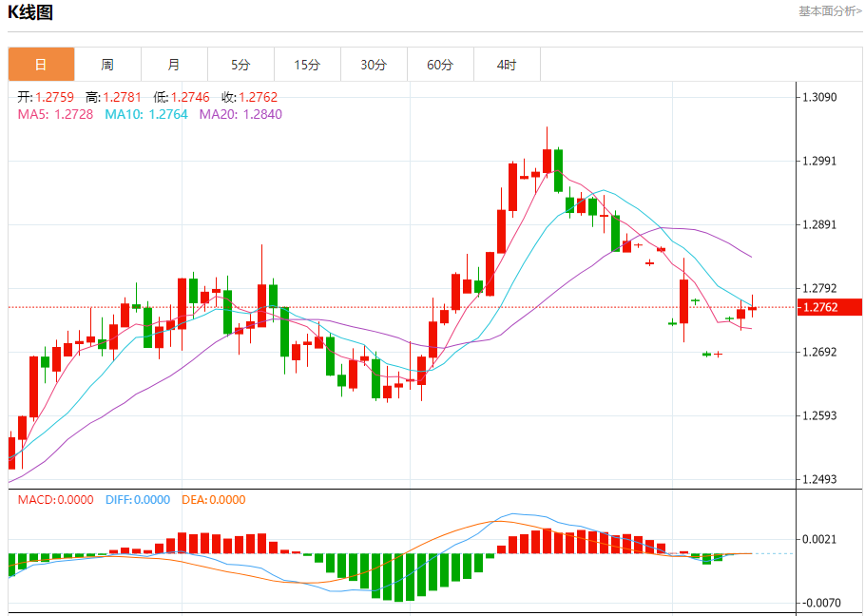The height and width of the screenshot is (616, 865).
Task: Open the 基本面分析 link
Action: [830, 11]
